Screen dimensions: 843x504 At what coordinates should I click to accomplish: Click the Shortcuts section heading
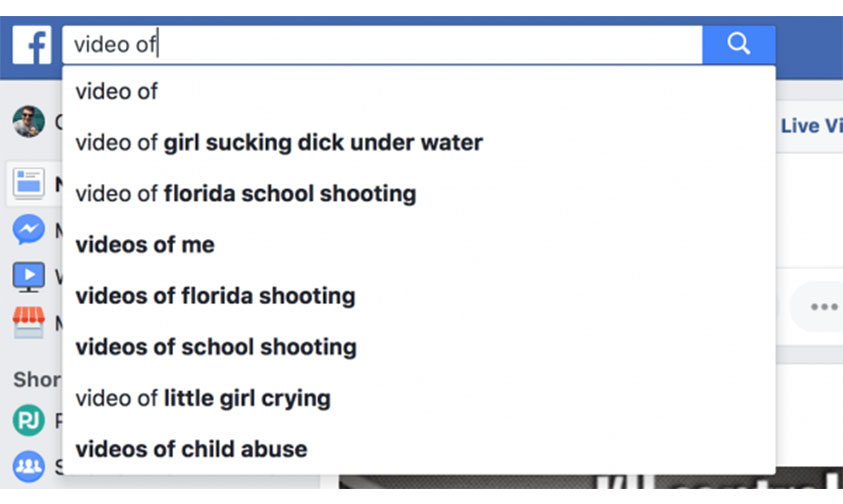36,380
